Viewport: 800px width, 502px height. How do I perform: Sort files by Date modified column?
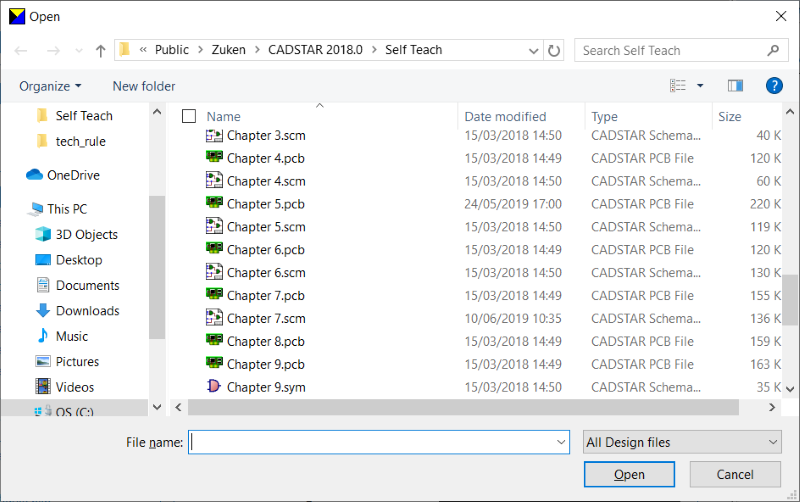[505, 117]
